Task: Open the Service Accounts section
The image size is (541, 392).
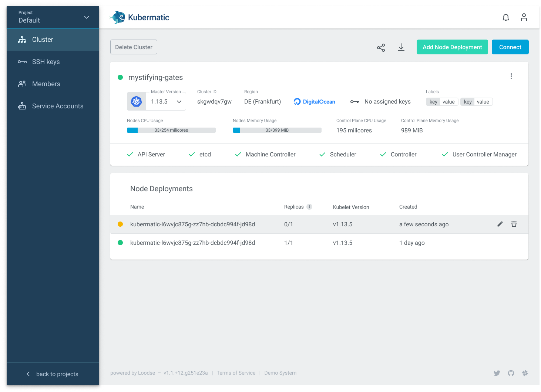Action: (x=58, y=106)
